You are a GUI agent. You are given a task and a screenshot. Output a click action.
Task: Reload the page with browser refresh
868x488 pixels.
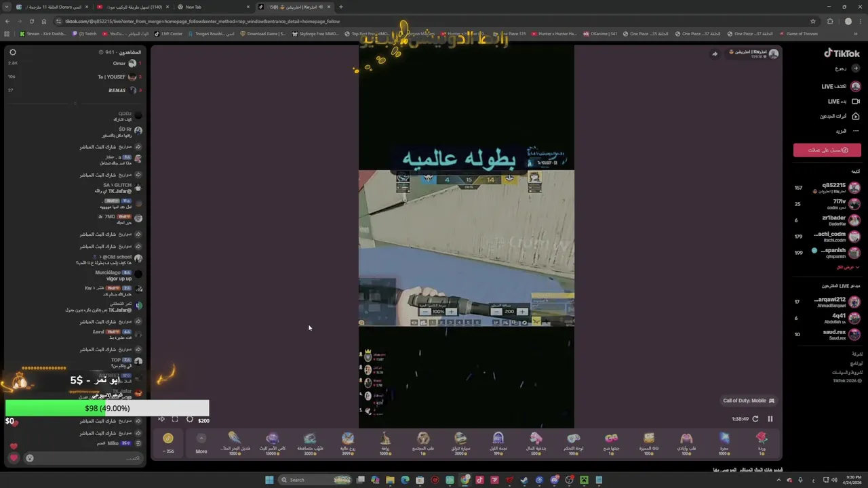click(31, 21)
